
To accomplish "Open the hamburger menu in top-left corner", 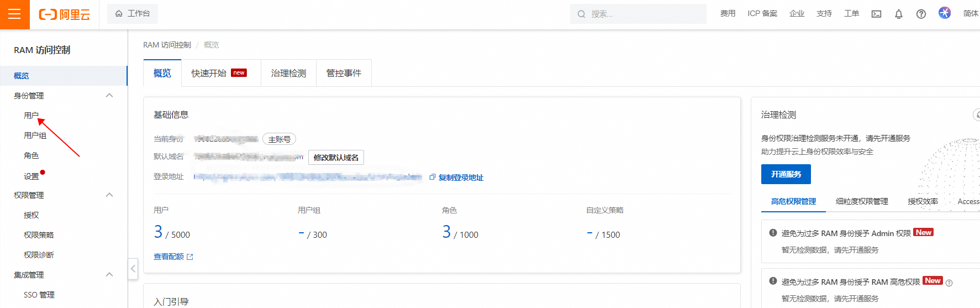I will coord(14,14).
